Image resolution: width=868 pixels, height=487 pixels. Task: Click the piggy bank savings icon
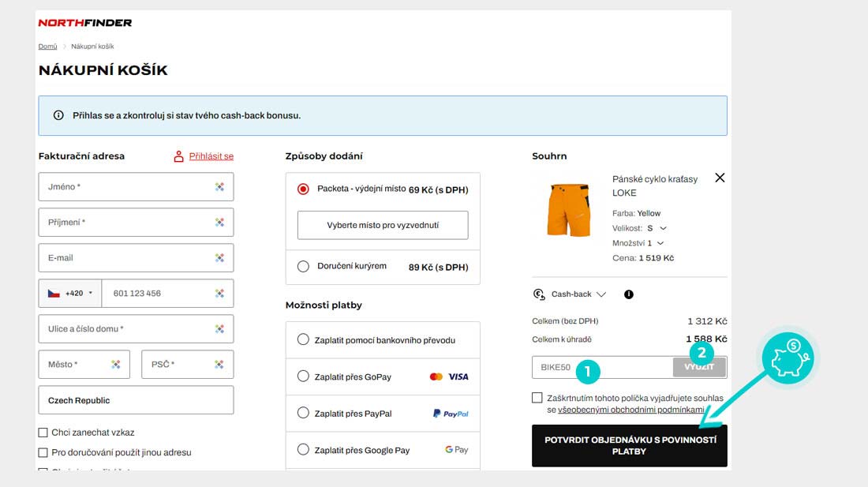coord(791,358)
